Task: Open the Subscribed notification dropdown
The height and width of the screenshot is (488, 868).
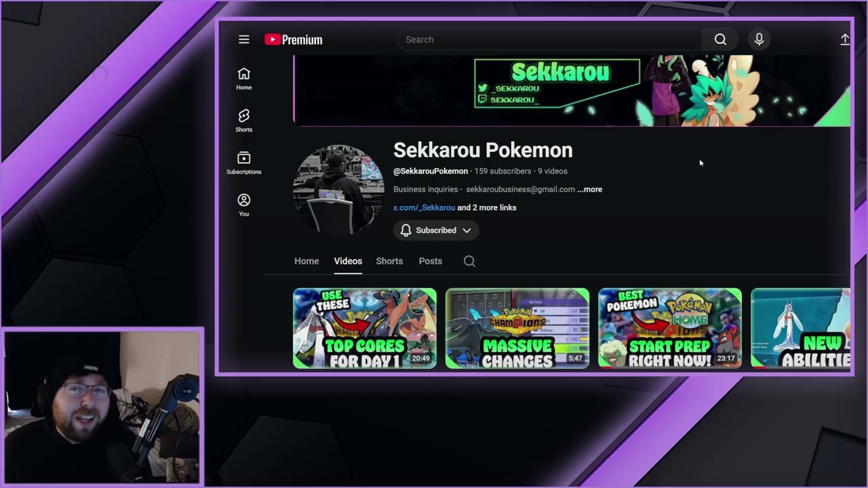Action: tap(436, 230)
